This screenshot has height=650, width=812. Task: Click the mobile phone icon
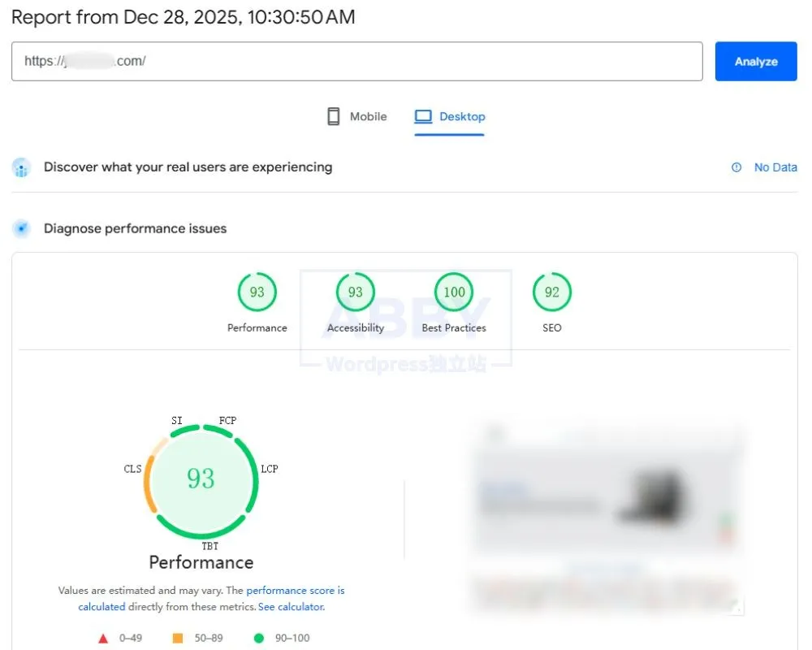coord(333,116)
